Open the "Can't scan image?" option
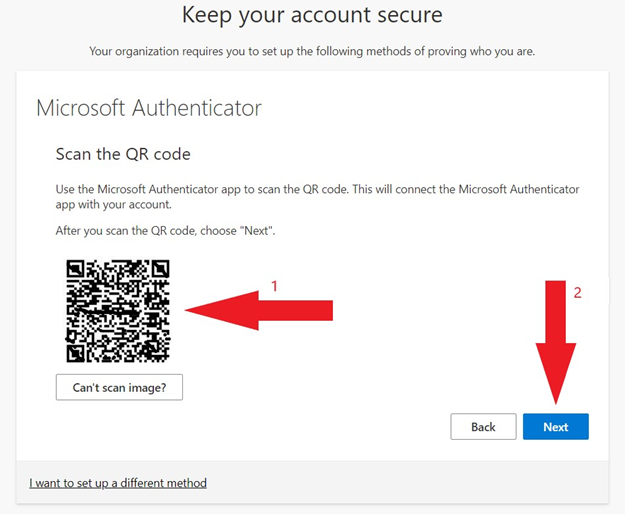 pos(119,387)
